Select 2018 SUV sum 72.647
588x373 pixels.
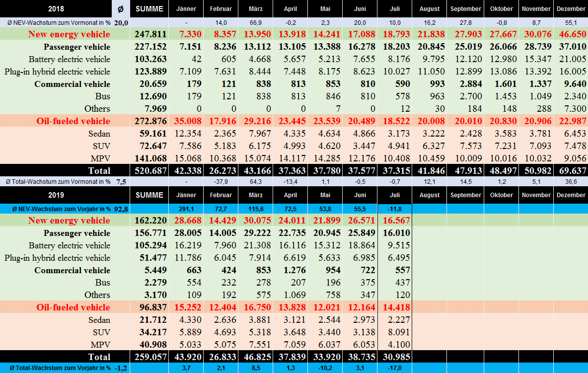point(153,146)
